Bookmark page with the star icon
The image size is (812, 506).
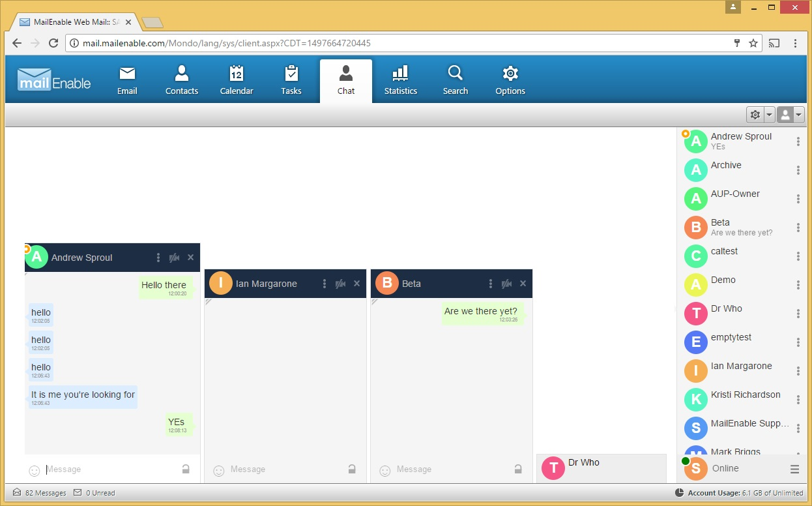pos(753,44)
